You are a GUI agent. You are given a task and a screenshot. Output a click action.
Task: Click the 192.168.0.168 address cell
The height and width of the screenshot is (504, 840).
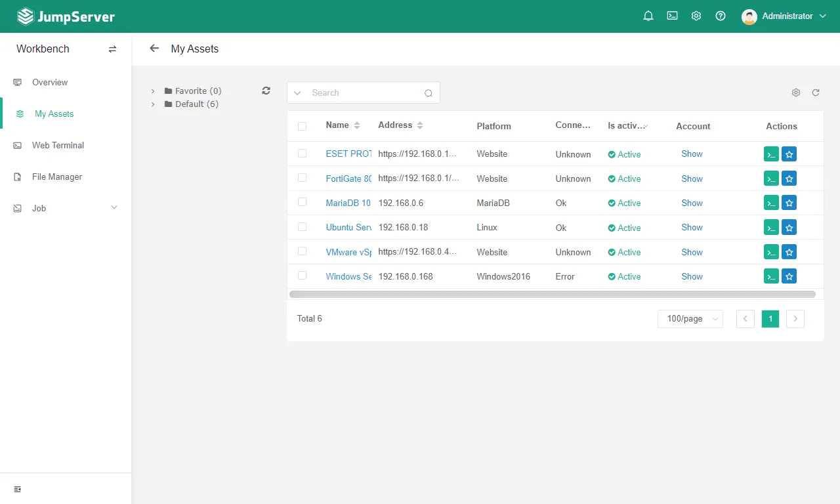point(406,277)
